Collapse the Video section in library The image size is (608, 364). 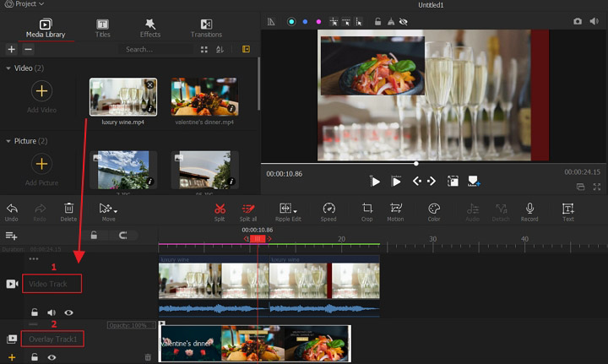[8, 68]
